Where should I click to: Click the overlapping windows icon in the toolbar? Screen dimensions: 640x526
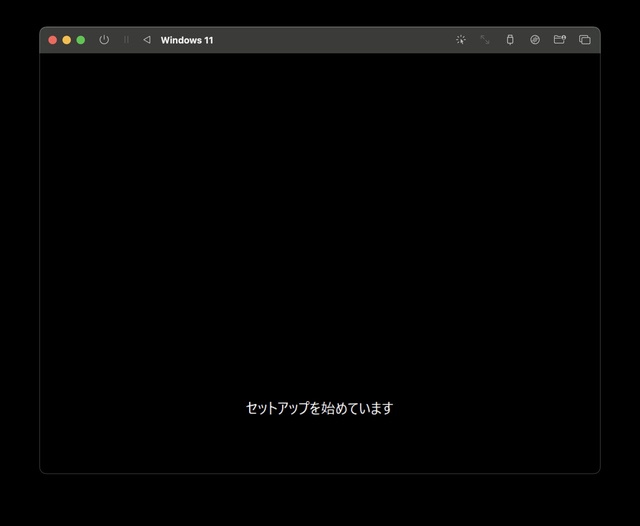[x=585, y=40]
